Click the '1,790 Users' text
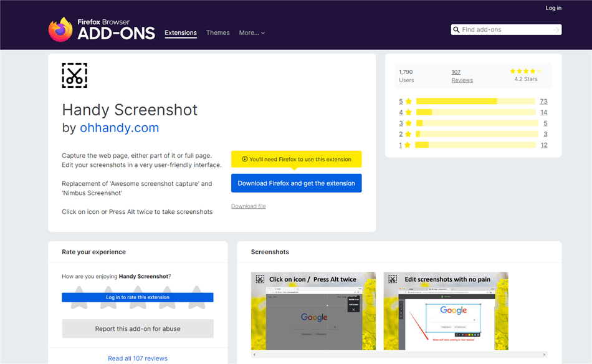592x364 pixels. coord(406,76)
